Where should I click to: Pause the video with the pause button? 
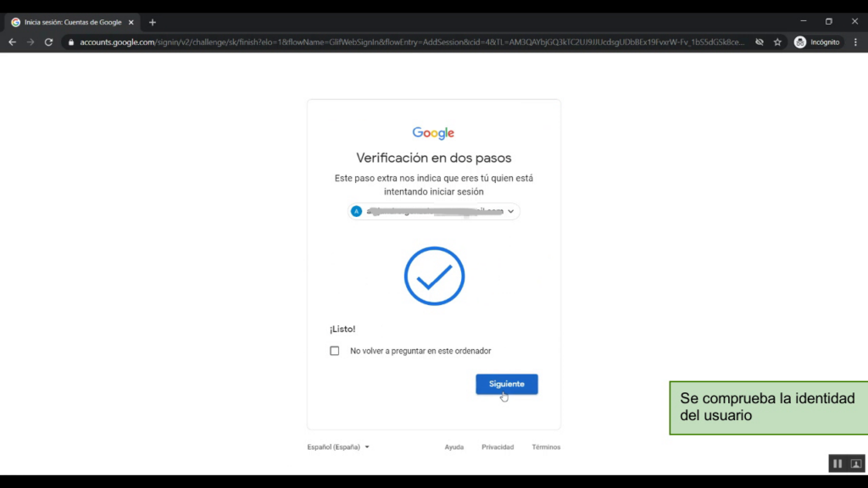[x=837, y=463]
